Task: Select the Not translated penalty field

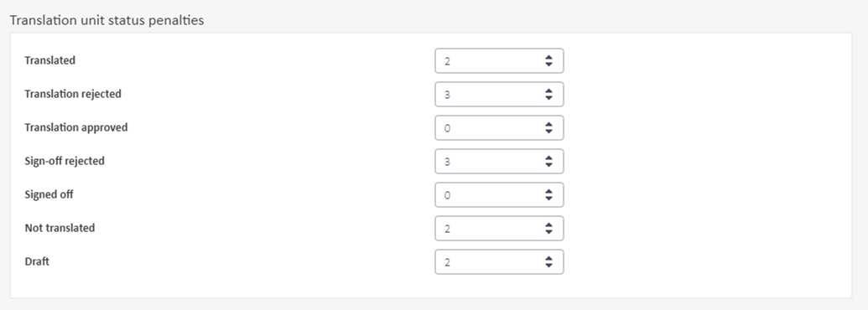Action: [x=499, y=228]
